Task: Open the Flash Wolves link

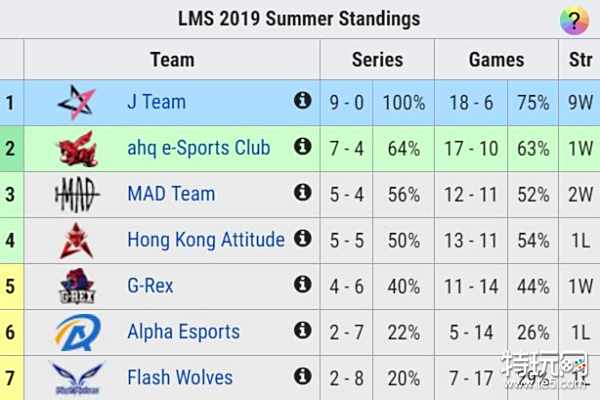Action: point(180,377)
